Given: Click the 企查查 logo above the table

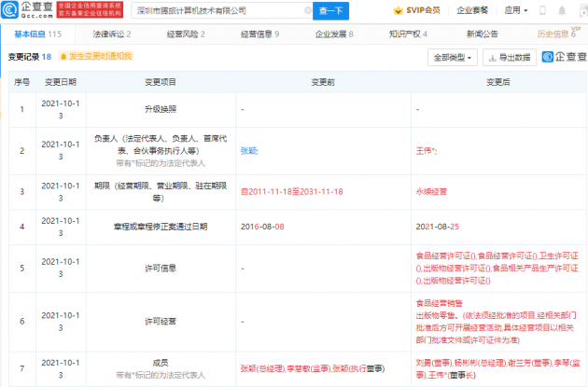Looking at the screenshot, I should pos(565,57).
